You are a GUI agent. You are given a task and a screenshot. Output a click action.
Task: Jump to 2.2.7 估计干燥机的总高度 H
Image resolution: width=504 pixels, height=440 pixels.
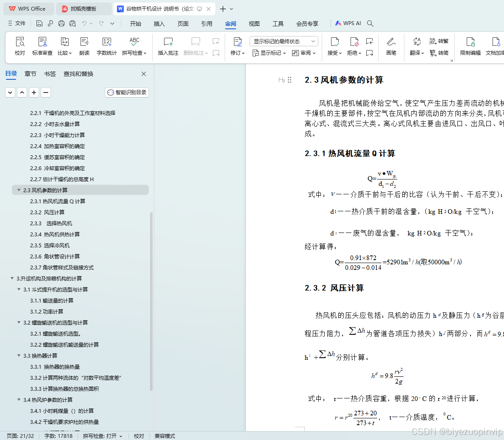click(62, 179)
